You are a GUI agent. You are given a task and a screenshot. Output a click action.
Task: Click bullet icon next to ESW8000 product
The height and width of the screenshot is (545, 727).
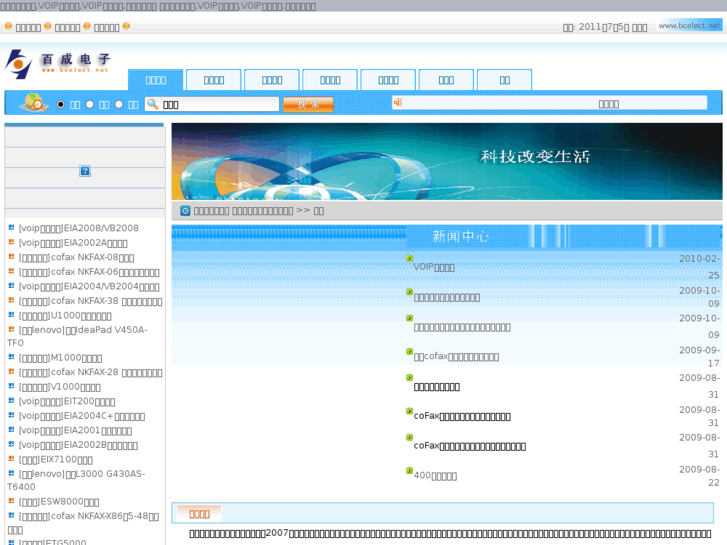point(11,500)
